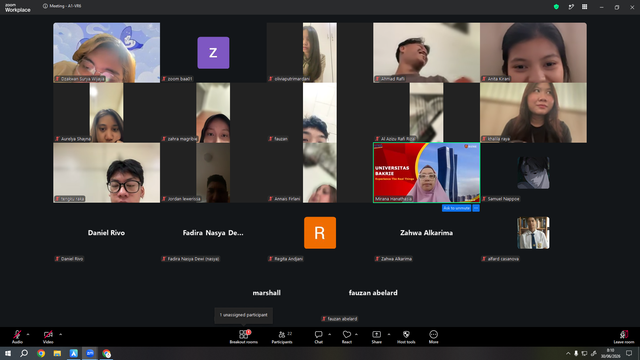Expand the Share options arrow
Screen dimensions: 640x360
point(389,334)
